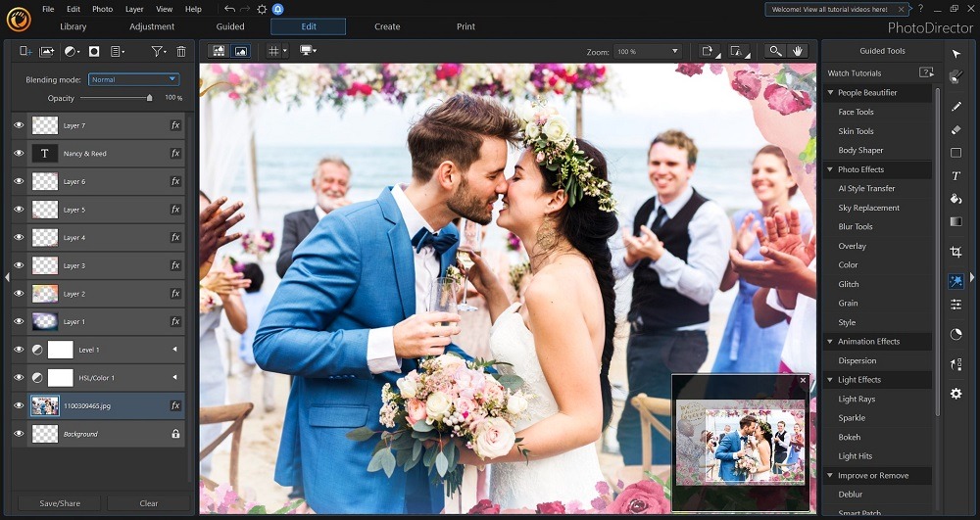Open the Blending mode dropdown
980x520 pixels.
pos(133,79)
